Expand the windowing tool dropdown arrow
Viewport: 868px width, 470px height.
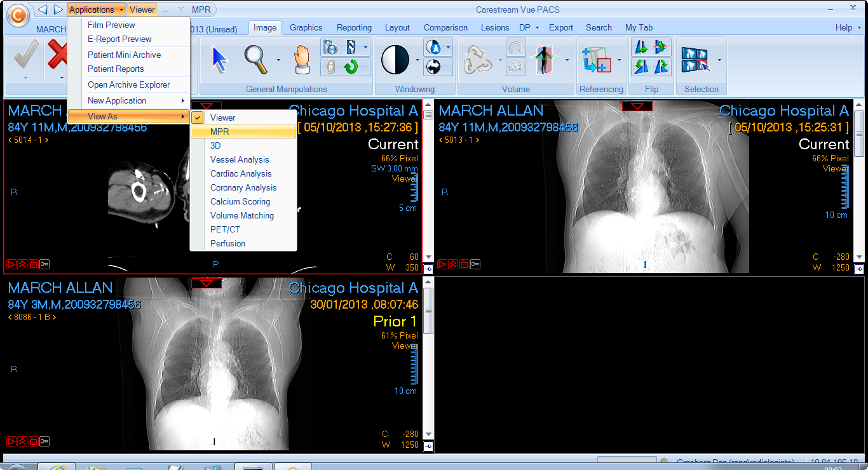[x=417, y=60]
